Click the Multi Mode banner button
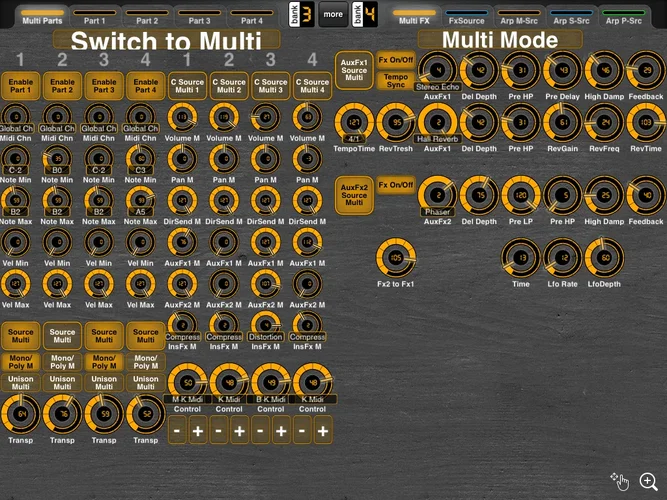The image size is (667, 500). click(500, 40)
